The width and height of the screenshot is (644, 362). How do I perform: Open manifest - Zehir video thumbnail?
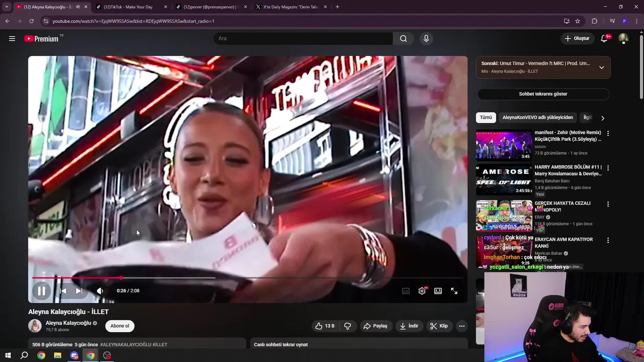click(x=504, y=145)
